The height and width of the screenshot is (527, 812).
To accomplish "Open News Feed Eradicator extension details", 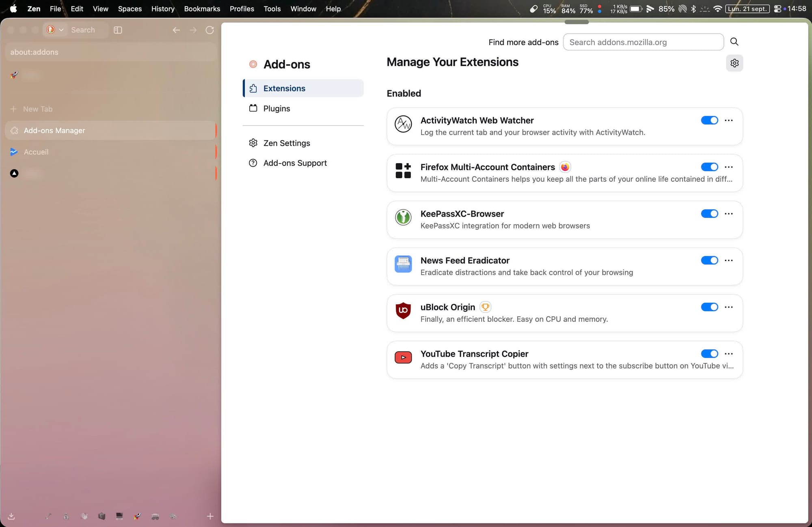I will coord(565,266).
